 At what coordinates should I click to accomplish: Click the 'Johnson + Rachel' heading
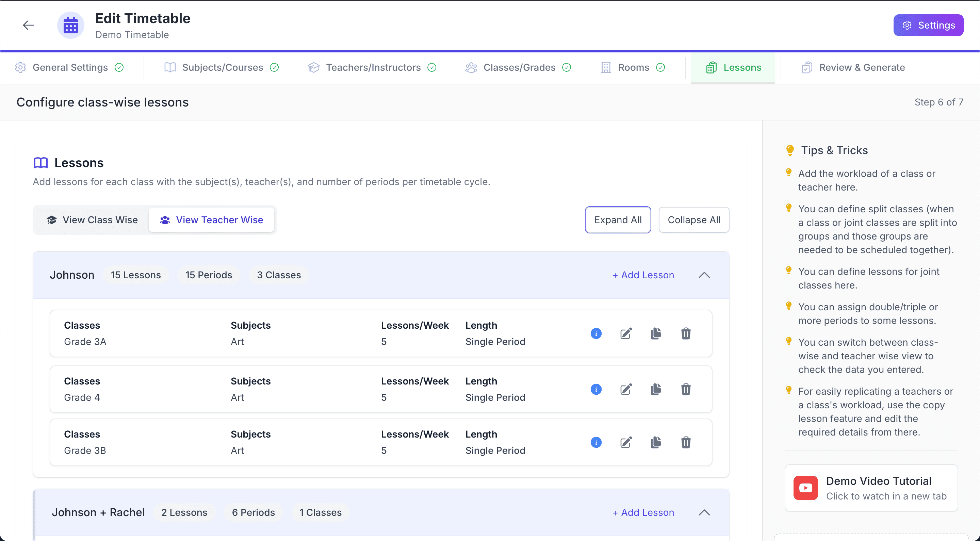98,512
